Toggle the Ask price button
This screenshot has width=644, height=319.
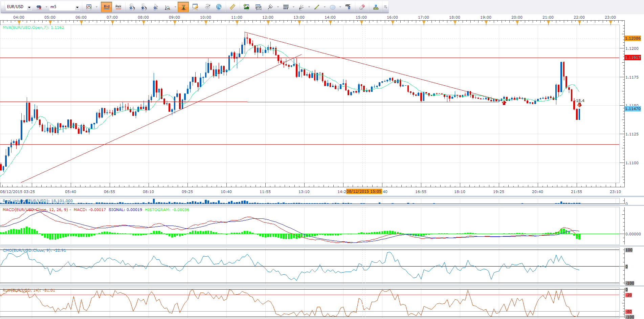point(118,7)
